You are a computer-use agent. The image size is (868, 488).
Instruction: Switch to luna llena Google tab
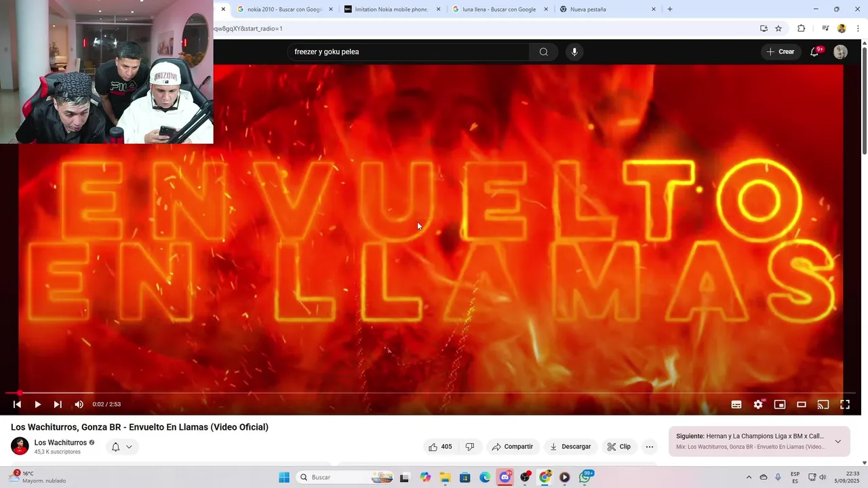[499, 9]
